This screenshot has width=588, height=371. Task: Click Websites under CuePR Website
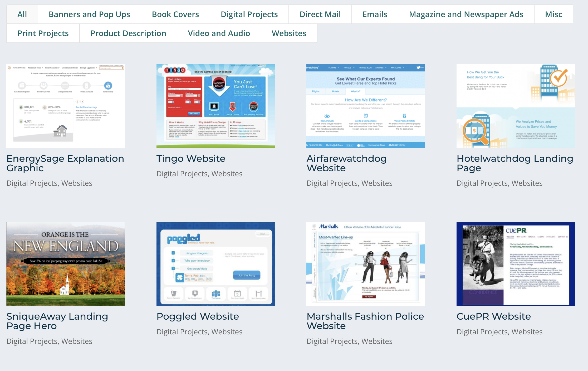527,332
